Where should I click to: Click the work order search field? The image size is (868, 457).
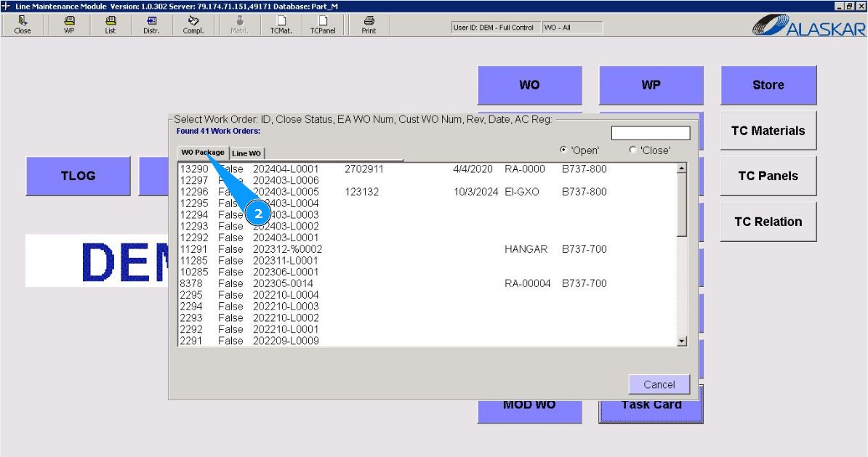[650, 134]
